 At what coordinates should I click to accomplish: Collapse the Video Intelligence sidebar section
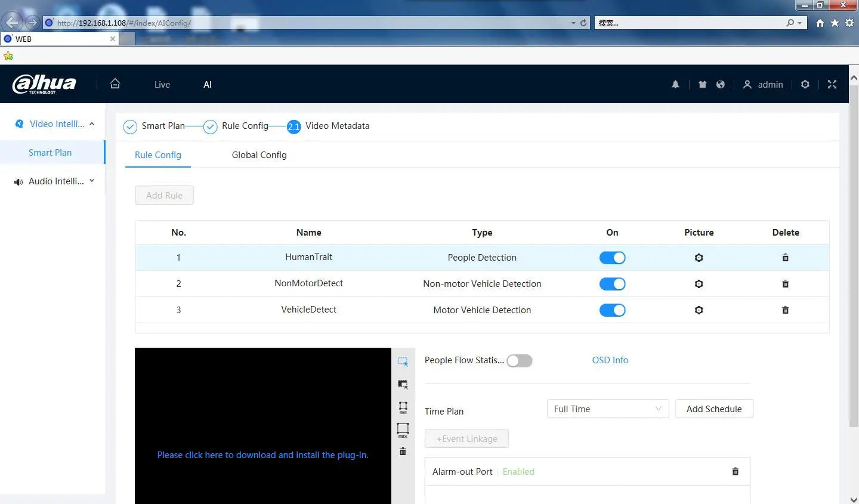92,124
